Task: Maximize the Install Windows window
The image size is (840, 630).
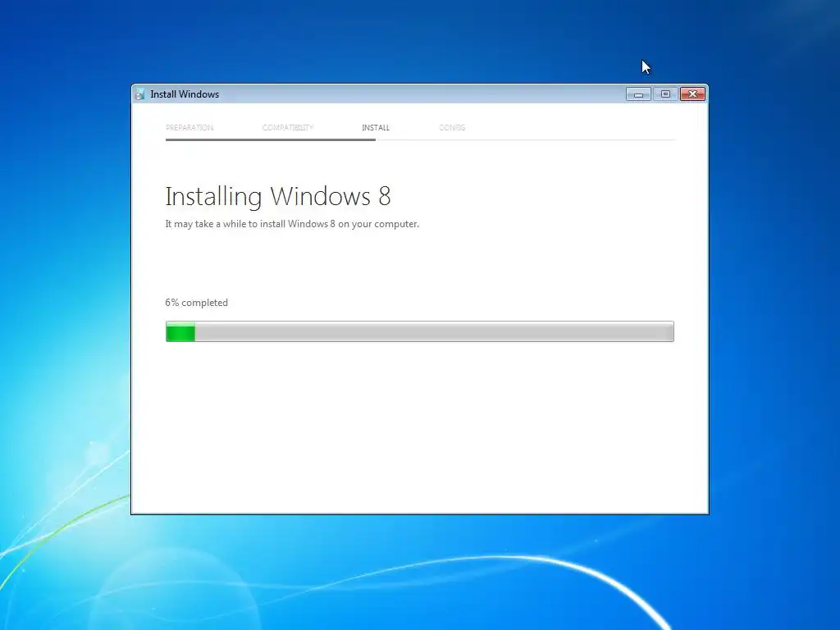Action: (665, 94)
